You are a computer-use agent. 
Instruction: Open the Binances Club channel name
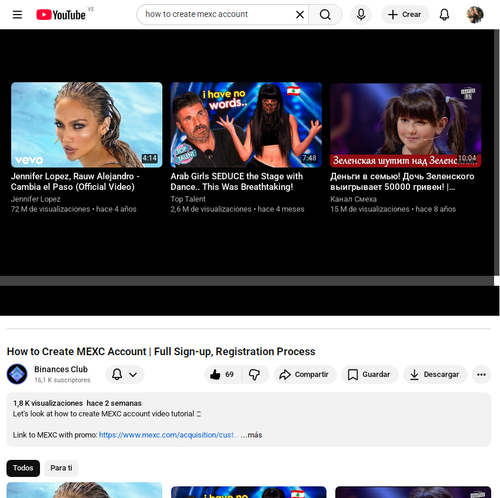pyautogui.click(x=61, y=369)
